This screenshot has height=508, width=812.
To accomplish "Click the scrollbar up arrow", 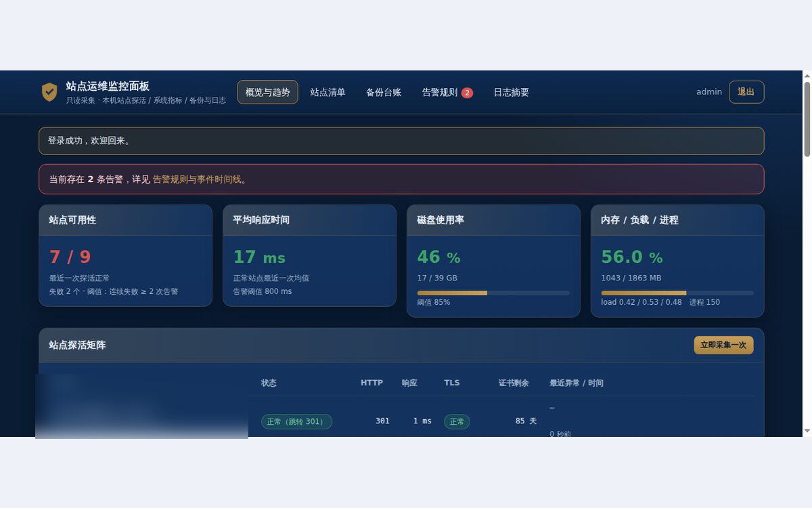I will point(807,76).
